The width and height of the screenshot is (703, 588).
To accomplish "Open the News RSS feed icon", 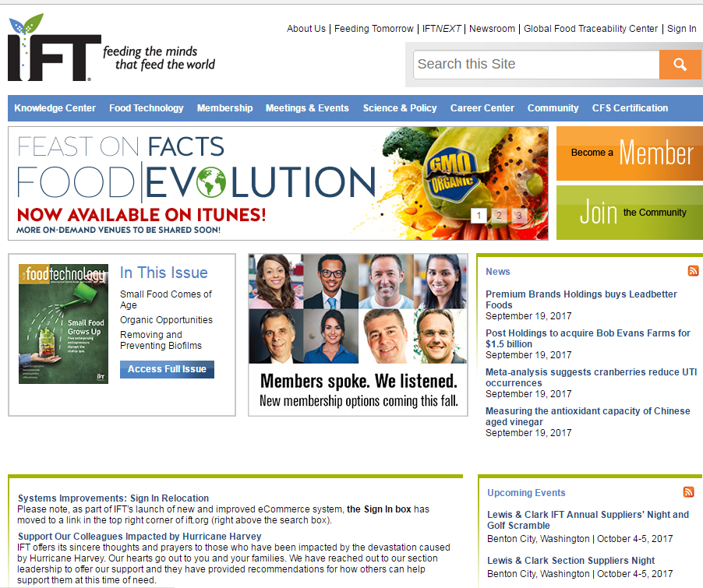I will coord(693,271).
